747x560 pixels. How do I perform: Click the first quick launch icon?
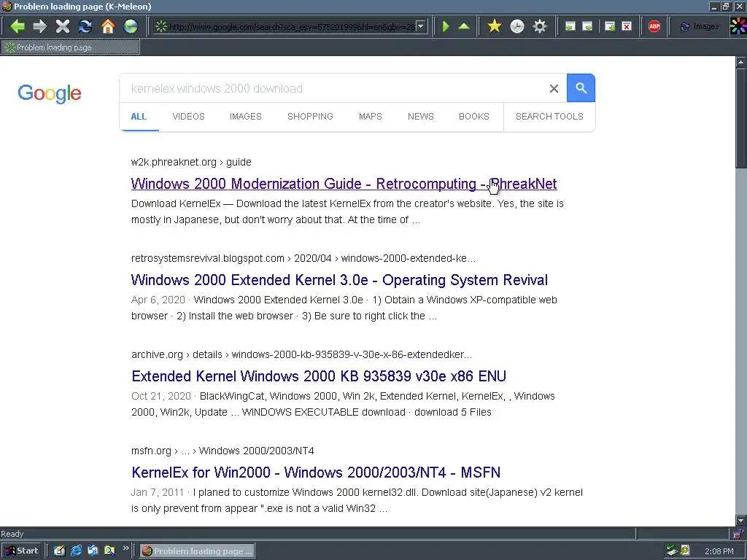59,551
